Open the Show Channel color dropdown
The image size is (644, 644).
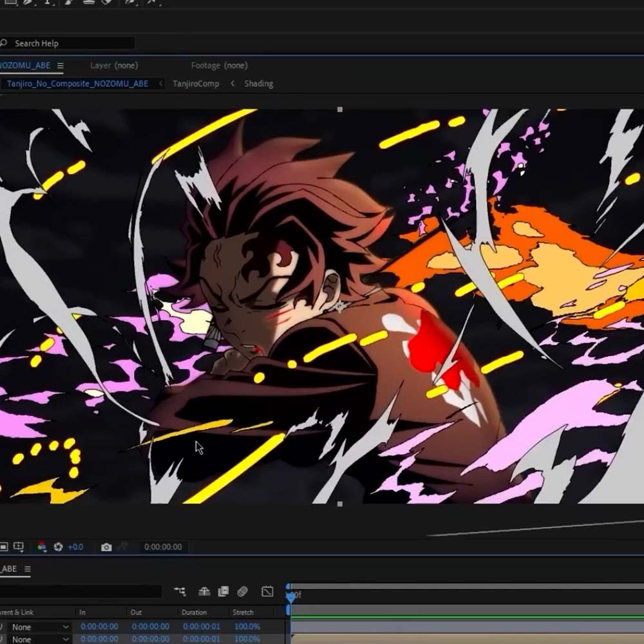42,547
